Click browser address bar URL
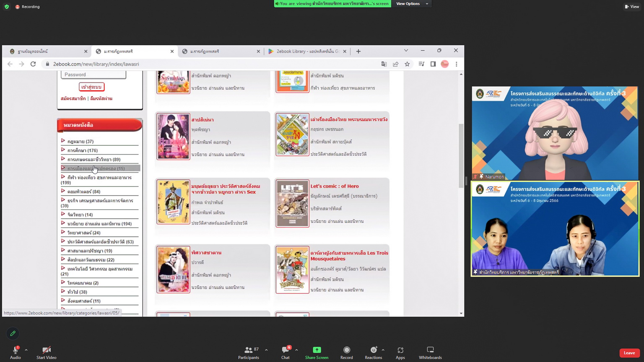 coord(96,64)
